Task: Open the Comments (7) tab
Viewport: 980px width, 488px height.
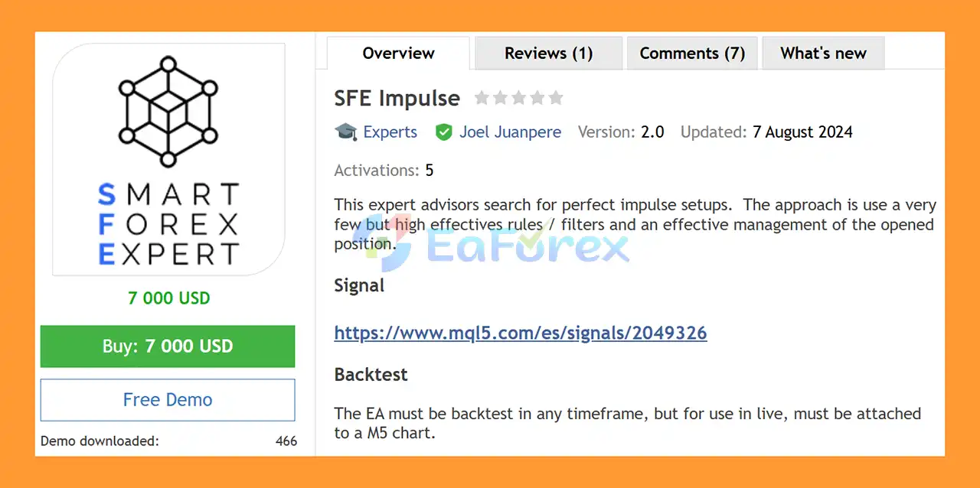Action: click(x=692, y=54)
